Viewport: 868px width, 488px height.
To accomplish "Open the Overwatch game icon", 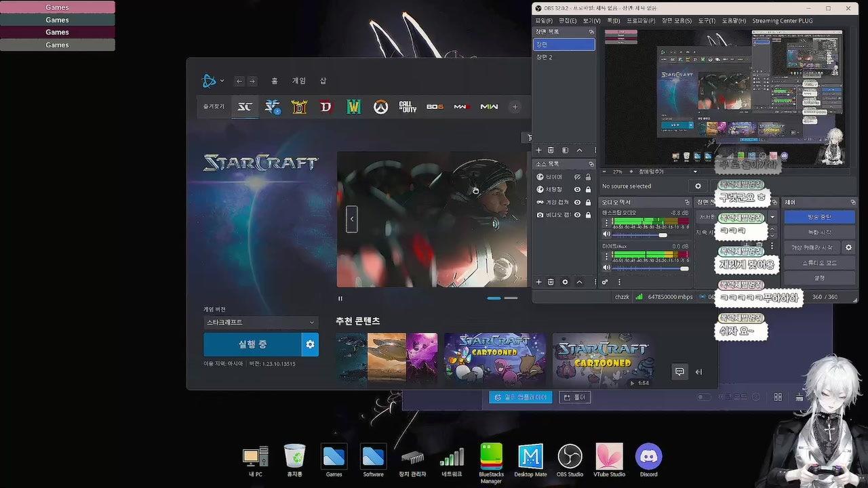I will tap(380, 107).
